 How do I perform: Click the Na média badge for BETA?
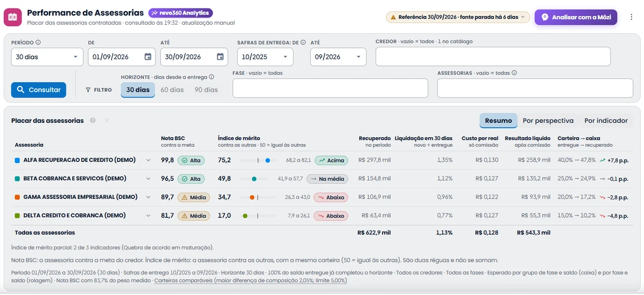pyautogui.click(x=327, y=179)
